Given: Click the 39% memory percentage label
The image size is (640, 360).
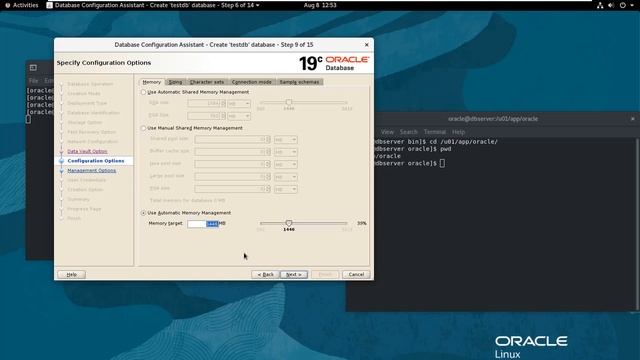Looking at the screenshot, I should (362, 223).
